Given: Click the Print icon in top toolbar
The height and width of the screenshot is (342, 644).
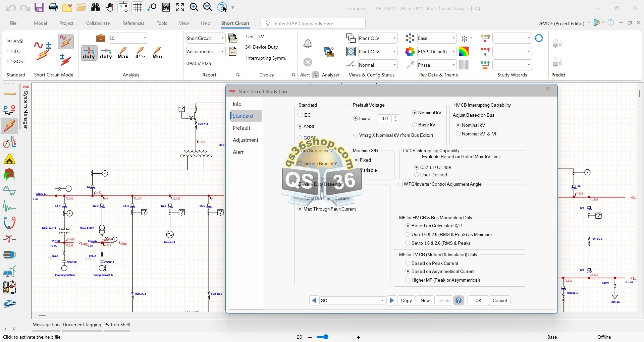Looking at the screenshot, I should coord(53,7).
